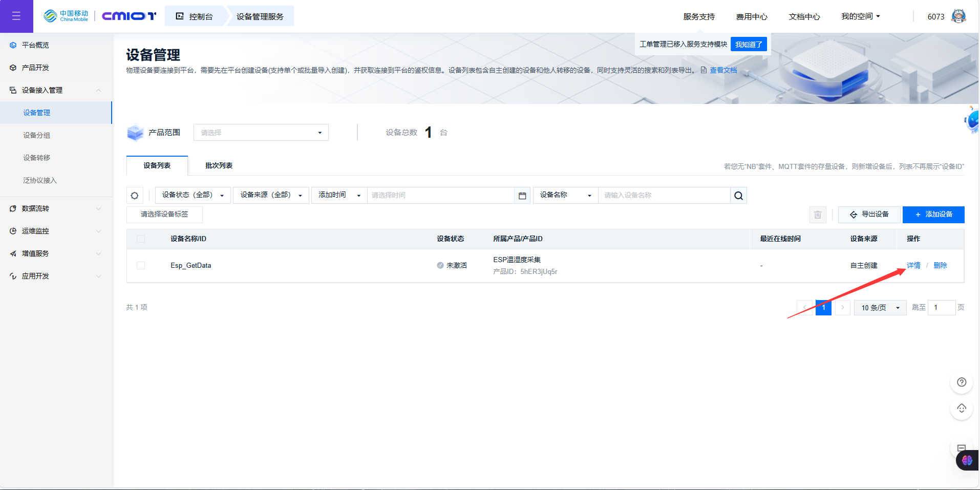The image size is (980, 490).
Task: Open the hamburger navigation menu
Action: [16, 16]
